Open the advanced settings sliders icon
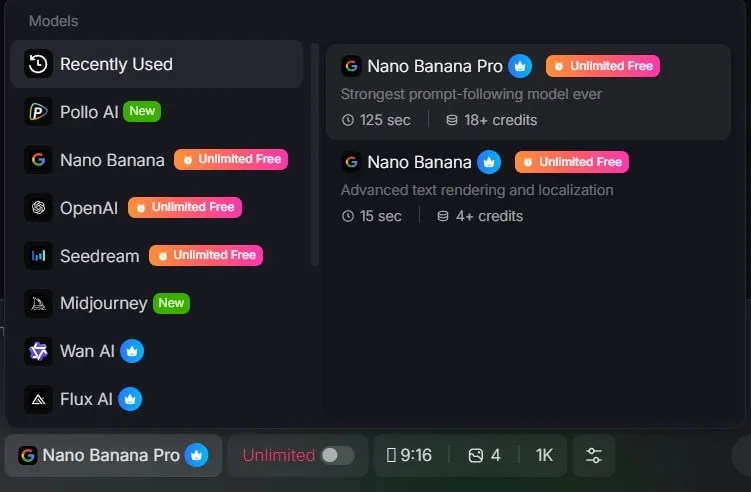The image size is (751, 492). (x=594, y=455)
